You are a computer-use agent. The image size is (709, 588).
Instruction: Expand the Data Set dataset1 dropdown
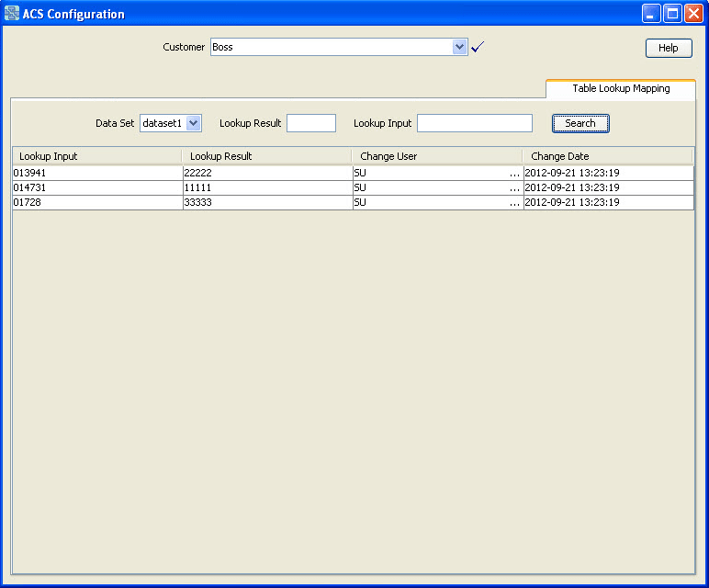194,123
